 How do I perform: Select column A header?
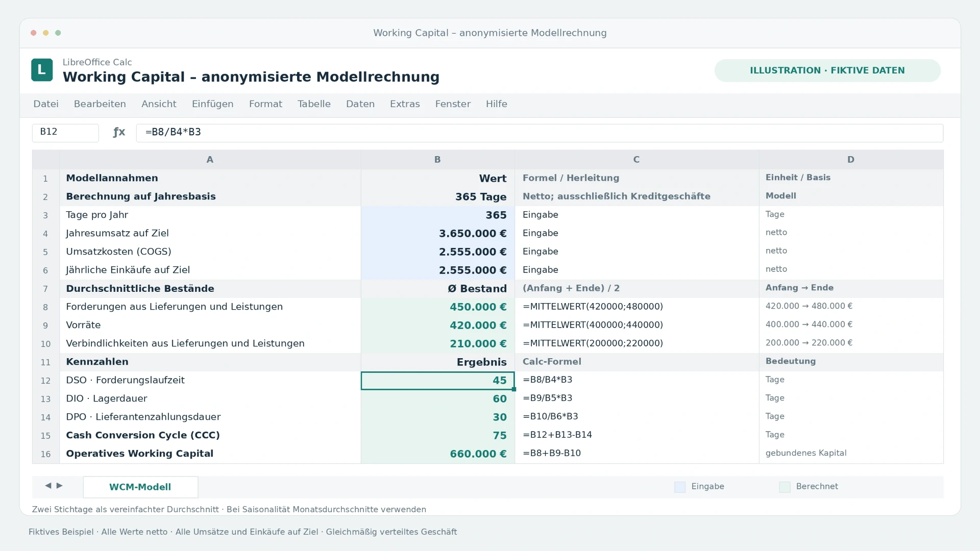pos(210,160)
